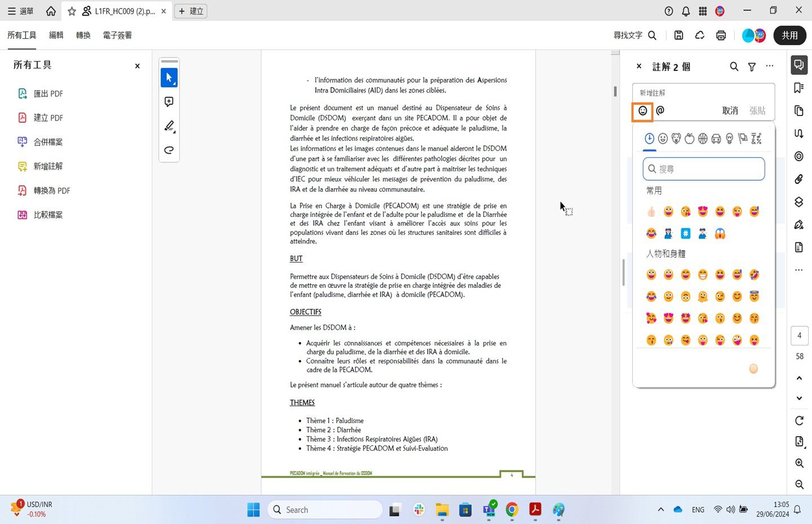812x524 pixels.
Task: Select the animals emoji category tab
Action: click(x=676, y=139)
